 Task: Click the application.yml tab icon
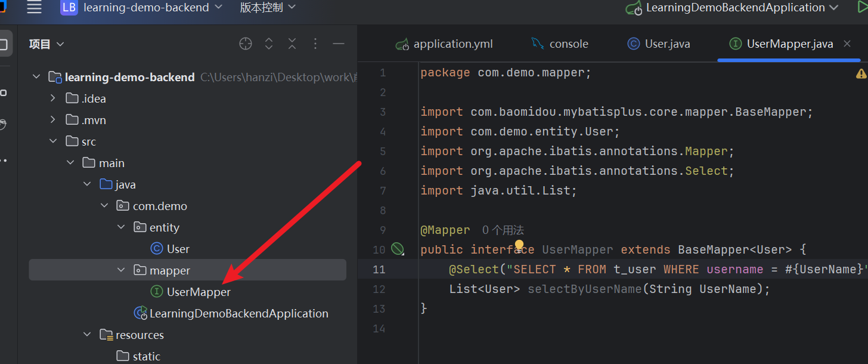pos(403,44)
